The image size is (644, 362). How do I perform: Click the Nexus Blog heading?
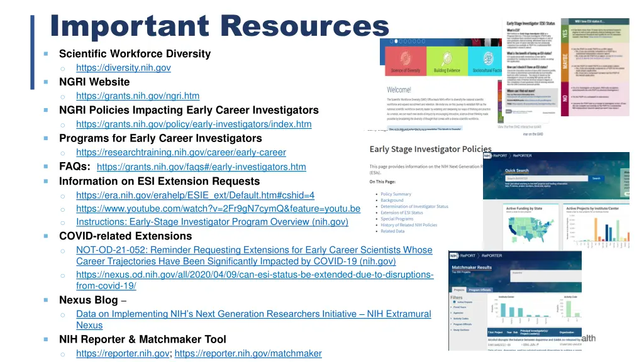(x=88, y=300)
